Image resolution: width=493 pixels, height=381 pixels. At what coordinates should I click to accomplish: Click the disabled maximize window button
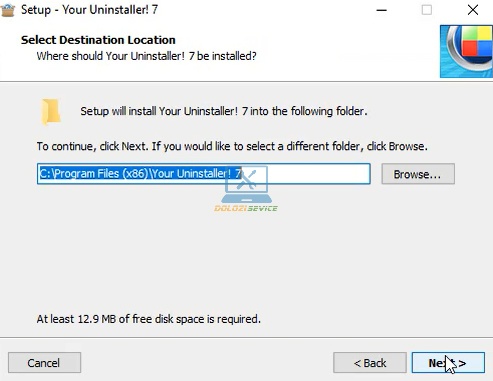[427, 10]
